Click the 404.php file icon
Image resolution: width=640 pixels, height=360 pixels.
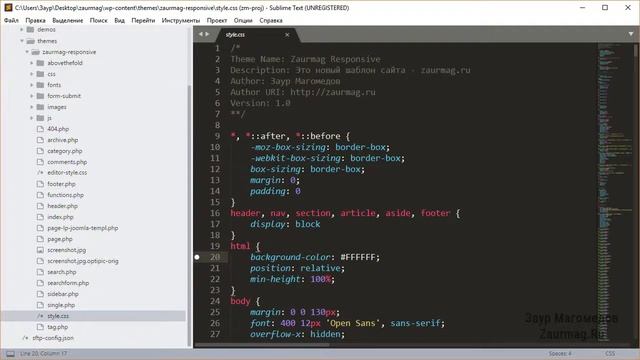coord(40,129)
